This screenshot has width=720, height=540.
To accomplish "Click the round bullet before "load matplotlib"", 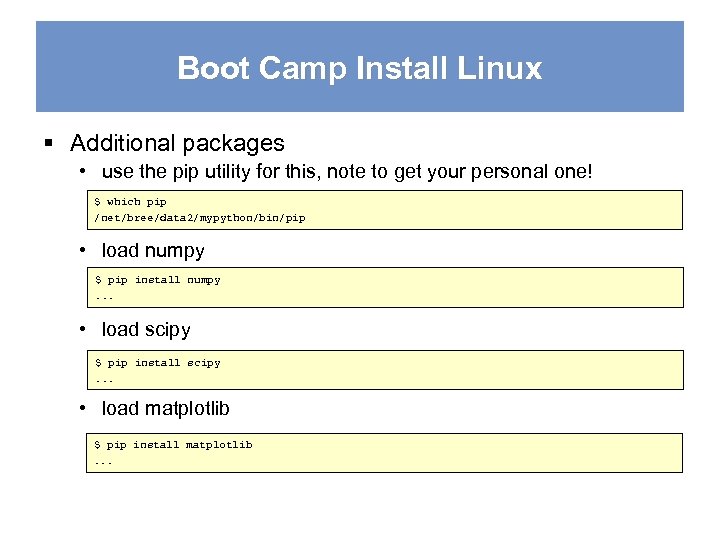I will (86, 409).
